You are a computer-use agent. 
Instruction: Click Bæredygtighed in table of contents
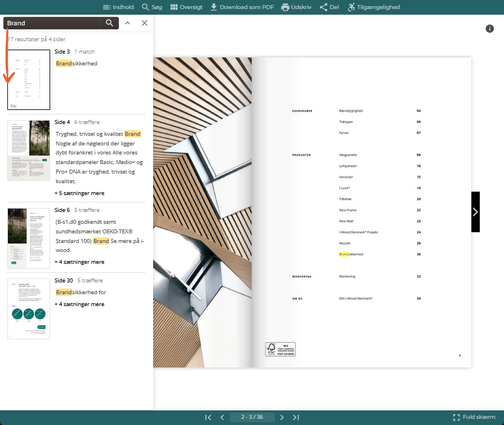[351, 110]
